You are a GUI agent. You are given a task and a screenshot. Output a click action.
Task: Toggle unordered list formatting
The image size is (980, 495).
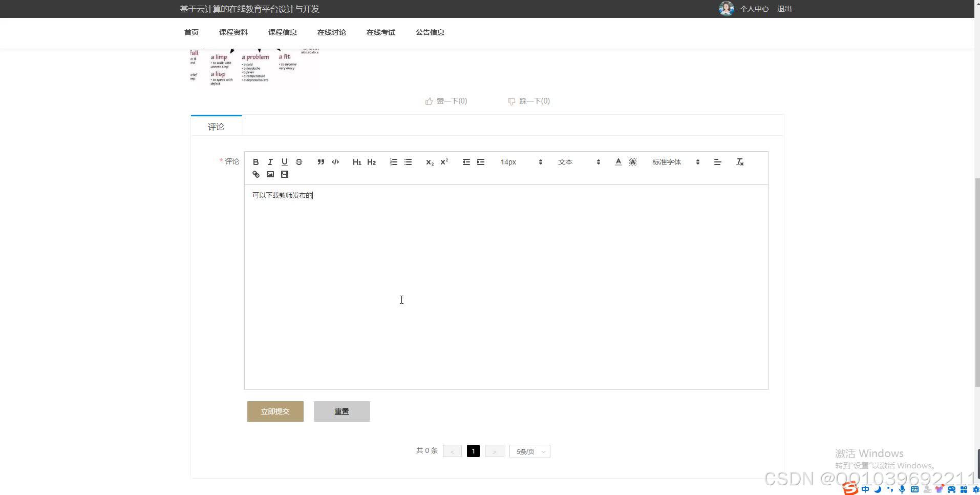click(408, 162)
